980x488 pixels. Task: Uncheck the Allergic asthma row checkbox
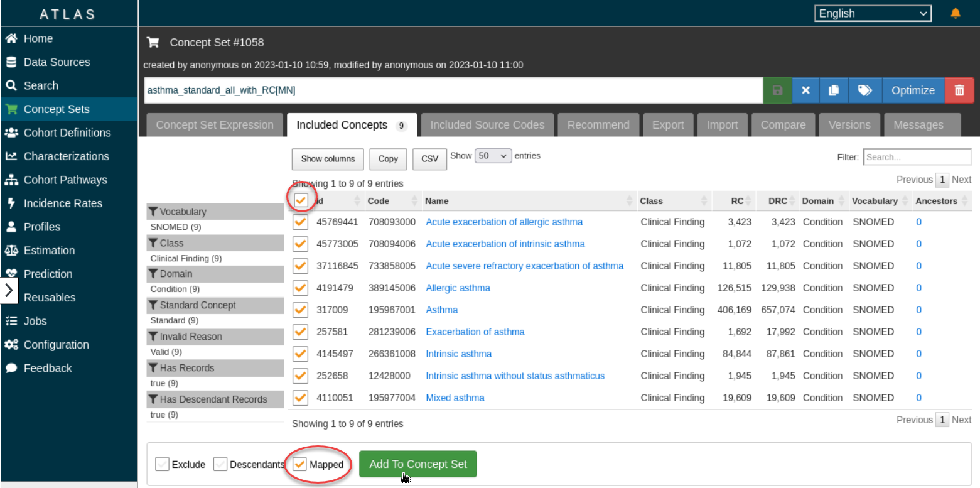point(301,288)
